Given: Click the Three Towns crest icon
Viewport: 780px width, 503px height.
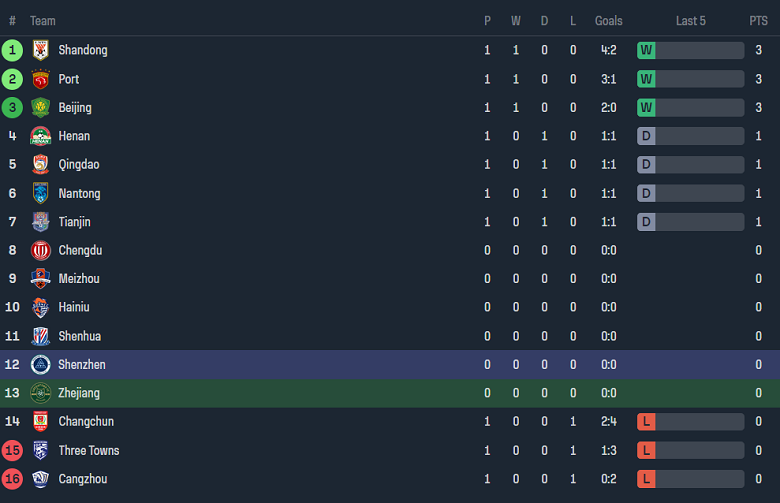Looking at the screenshot, I should [x=40, y=451].
